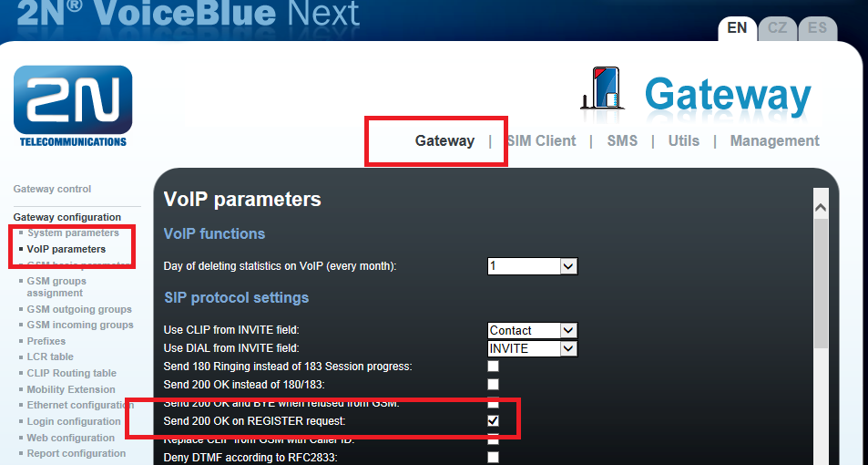Image resolution: width=868 pixels, height=465 pixels.
Task: Click the Gateway phone icon in header
Action: (x=601, y=88)
